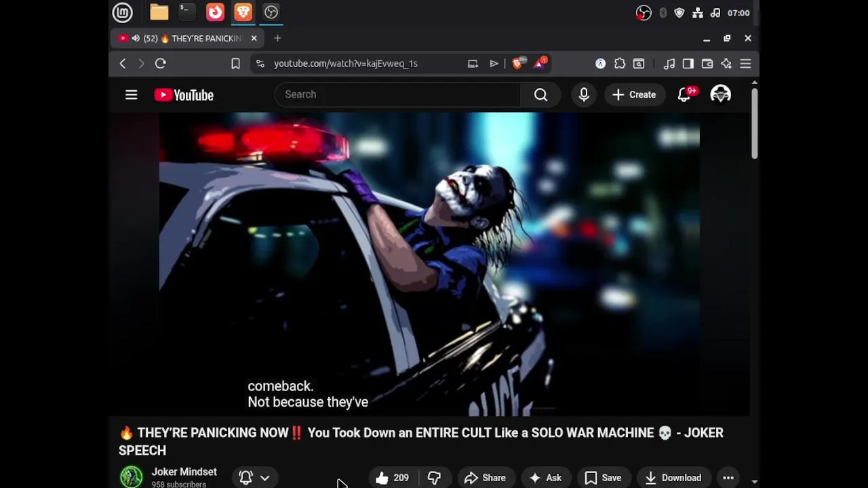868x488 pixels.
Task: Open the Joker Mindset channel name
Action: tap(184, 472)
